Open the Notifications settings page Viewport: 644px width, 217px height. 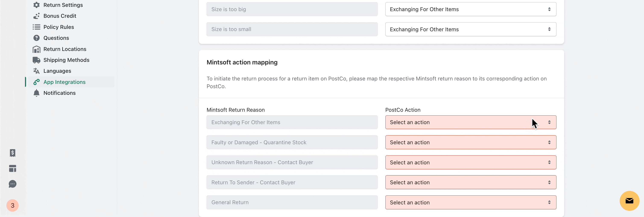[x=60, y=93]
